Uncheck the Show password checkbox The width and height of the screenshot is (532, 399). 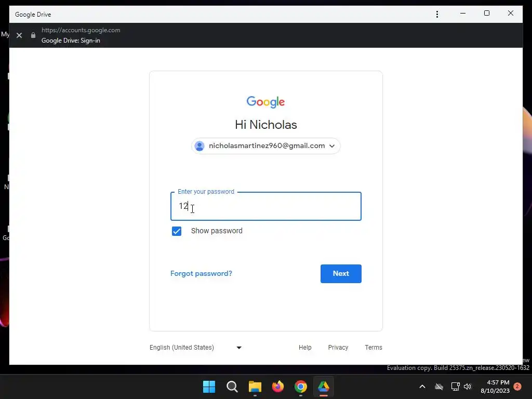(177, 231)
